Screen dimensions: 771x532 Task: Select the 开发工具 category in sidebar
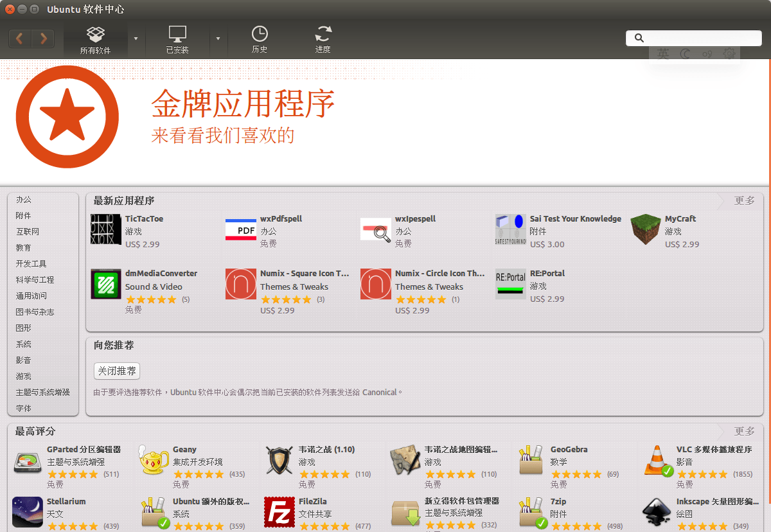31,263
